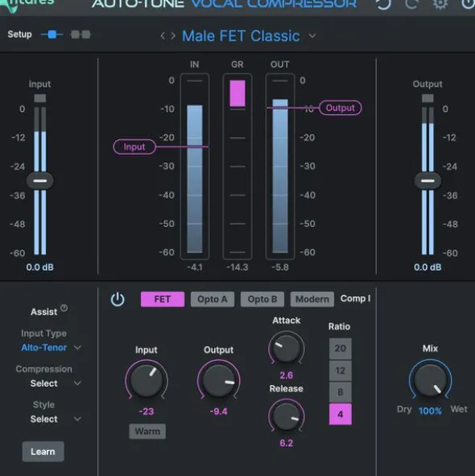Open the settings gear icon
Viewport: 475px width, 476px height.
click(x=440, y=4)
